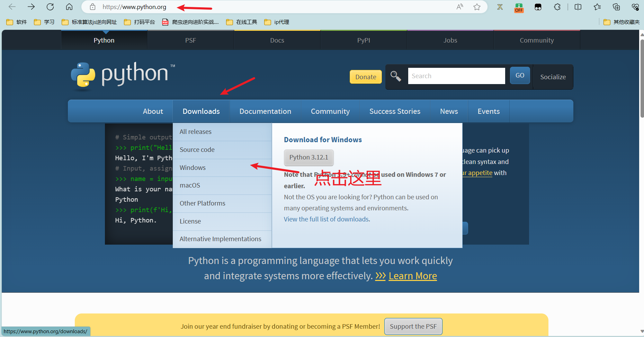Choose Windows in the Downloads menu
This screenshot has width=644, height=337.
pos(222,168)
